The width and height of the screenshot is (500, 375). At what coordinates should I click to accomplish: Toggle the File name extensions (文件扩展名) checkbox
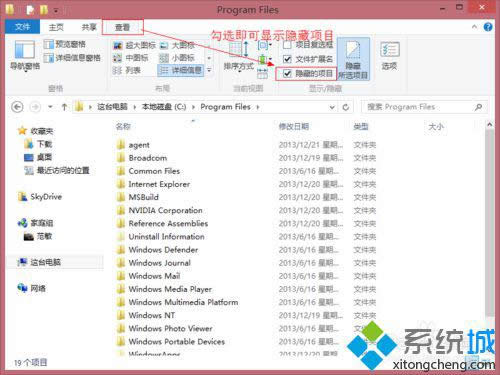[x=287, y=59]
